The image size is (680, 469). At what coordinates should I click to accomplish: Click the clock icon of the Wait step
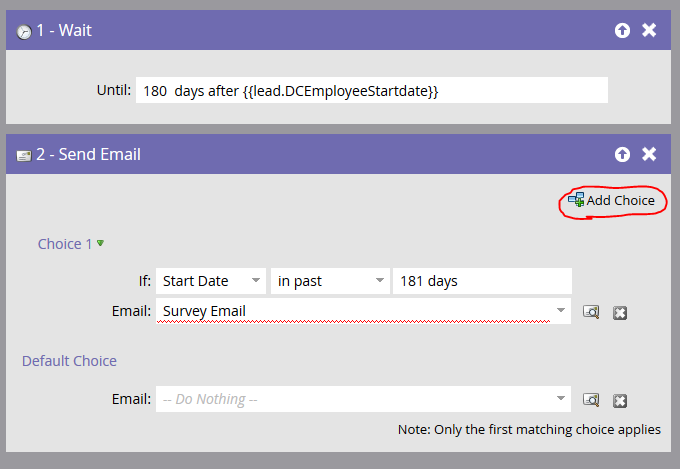click(x=24, y=32)
